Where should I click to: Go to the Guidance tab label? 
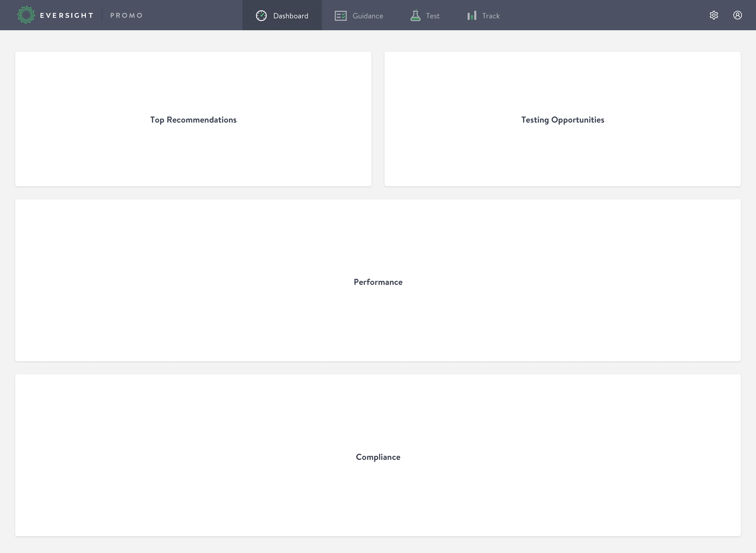click(x=368, y=16)
